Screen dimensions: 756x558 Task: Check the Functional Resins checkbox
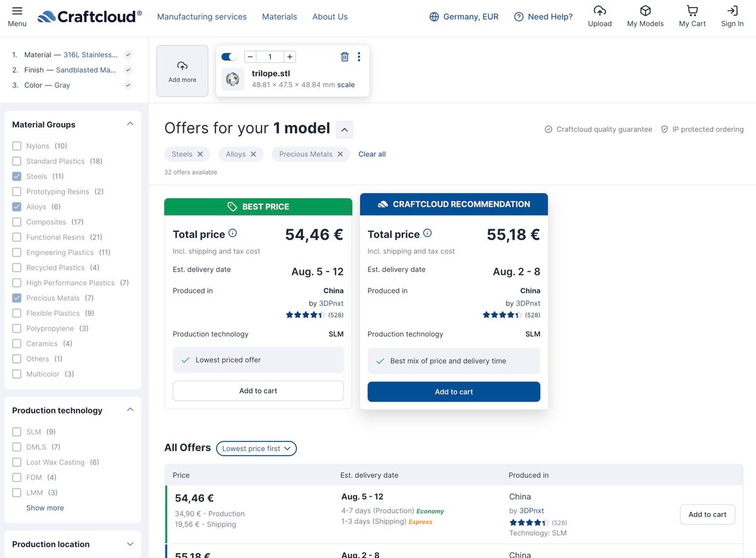pos(17,237)
